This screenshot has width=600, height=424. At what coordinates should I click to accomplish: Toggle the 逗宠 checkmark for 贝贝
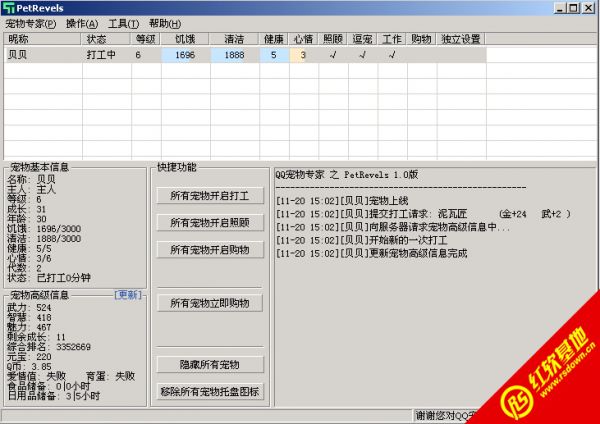click(363, 55)
